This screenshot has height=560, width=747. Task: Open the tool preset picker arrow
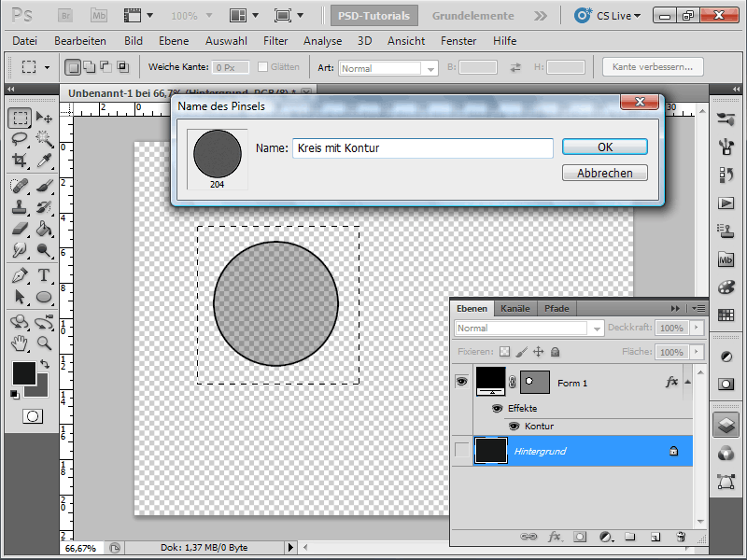[47, 67]
